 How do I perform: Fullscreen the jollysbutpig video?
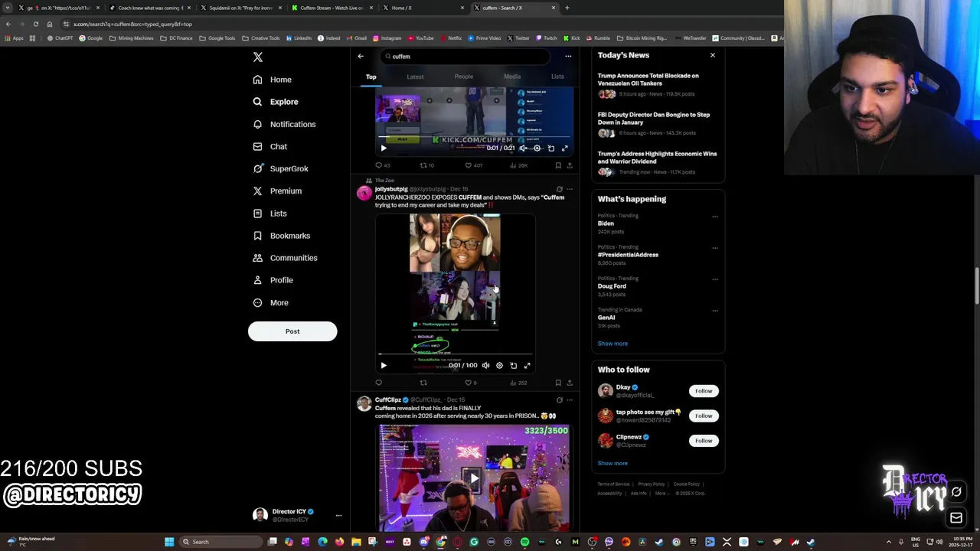(527, 366)
